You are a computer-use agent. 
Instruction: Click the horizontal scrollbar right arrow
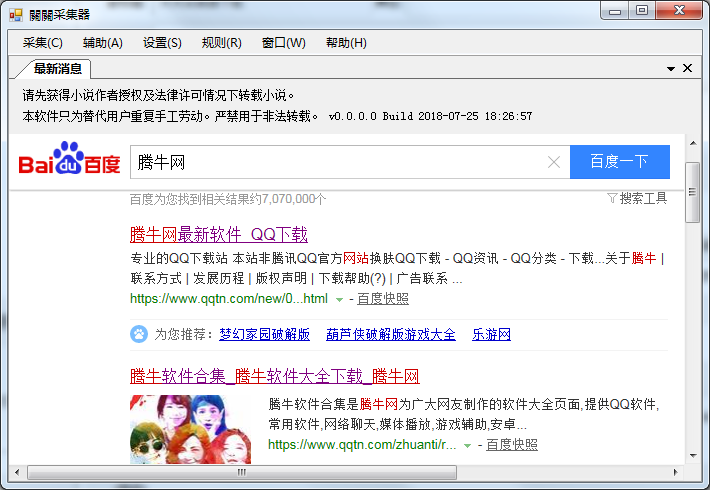coord(676,472)
